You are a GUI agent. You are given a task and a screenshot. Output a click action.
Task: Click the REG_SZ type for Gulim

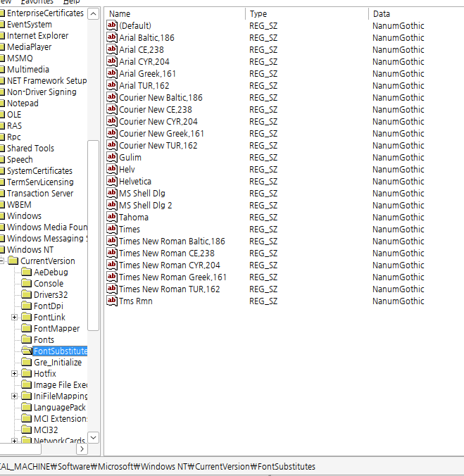263,158
